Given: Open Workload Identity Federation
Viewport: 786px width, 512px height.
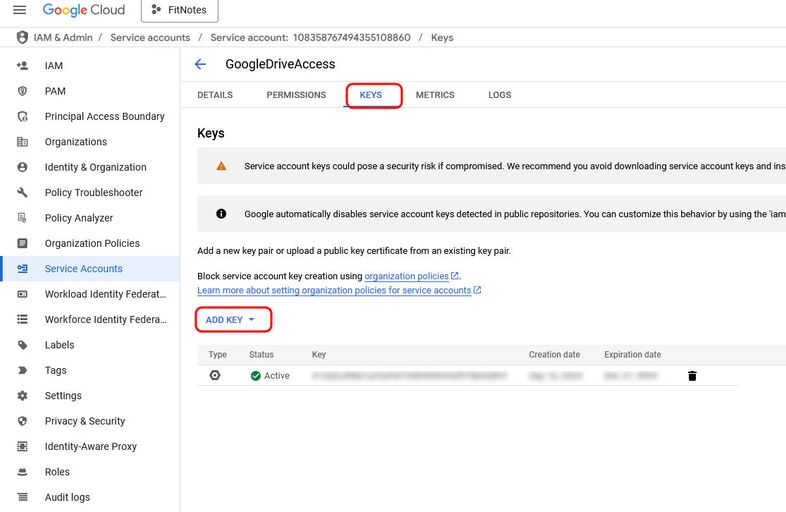Looking at the screenshot, I should tap(105, 294).
